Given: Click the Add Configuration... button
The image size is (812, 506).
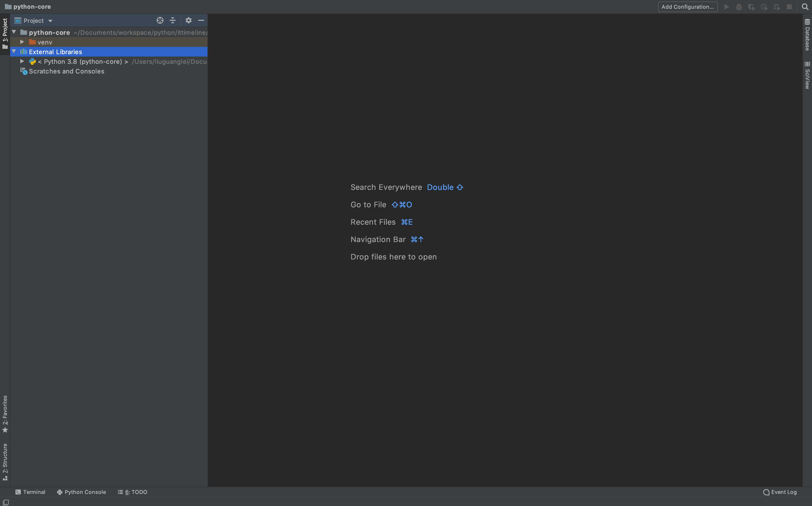Looking at the screenshot, I should [687, 7].
